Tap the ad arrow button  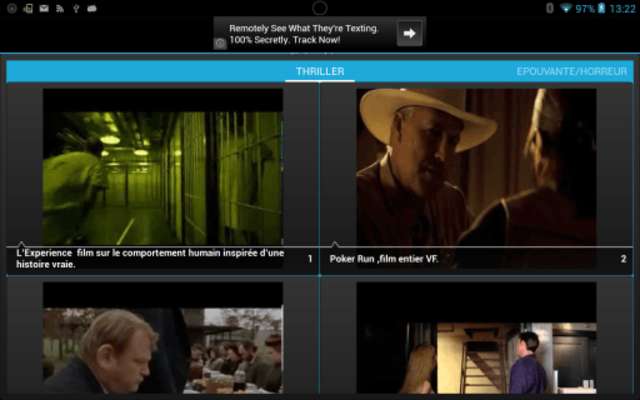tap(409, 33)
